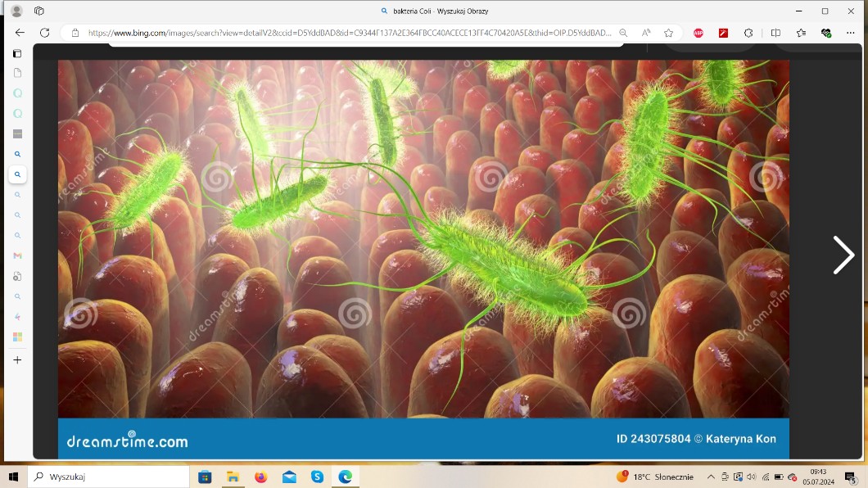Click the AdBlock Plus extension icon
The image size is (868, 488).
[698, 33]
